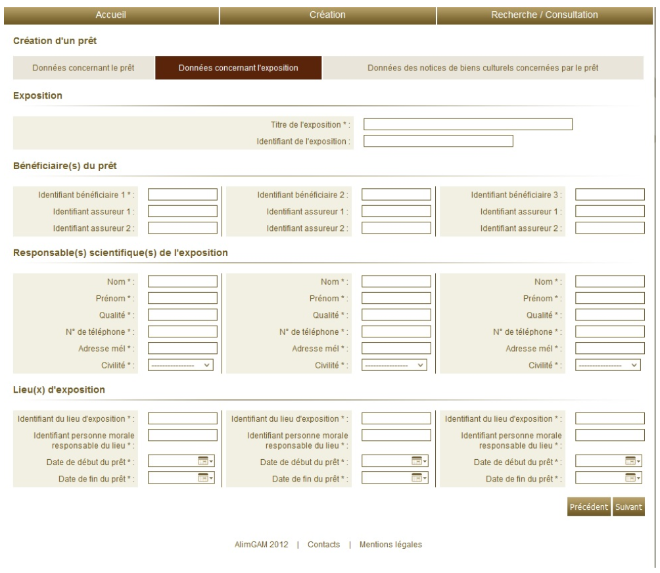This screenshot has width=660, height=573.
Task: Open calendar for second venue's Date de fin
Action: (419, 478)
